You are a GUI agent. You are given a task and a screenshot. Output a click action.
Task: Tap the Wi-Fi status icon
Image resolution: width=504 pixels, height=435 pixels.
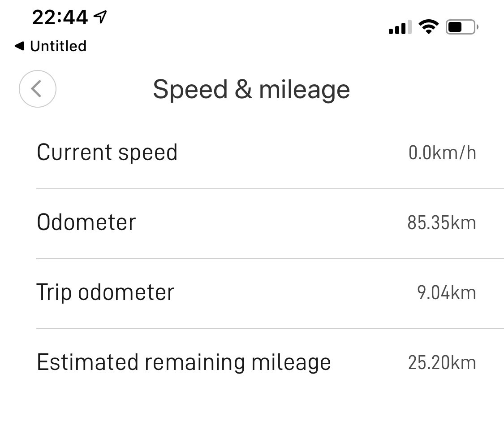tap(429, 28)
